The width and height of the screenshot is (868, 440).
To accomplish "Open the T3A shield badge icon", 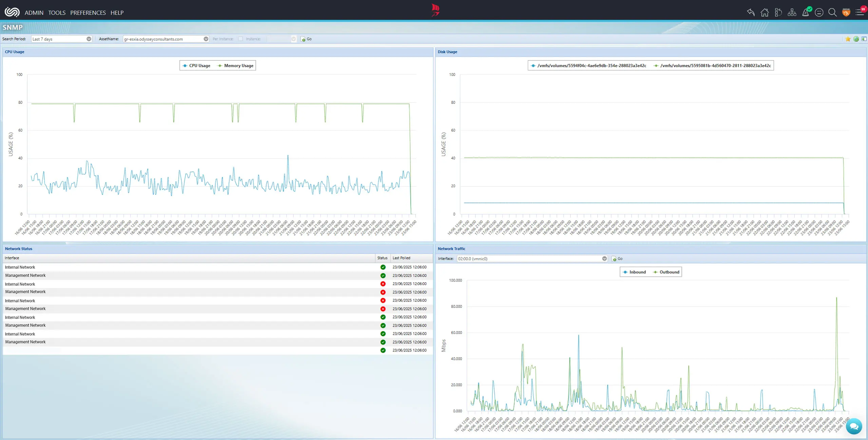I will pos(847,12).
